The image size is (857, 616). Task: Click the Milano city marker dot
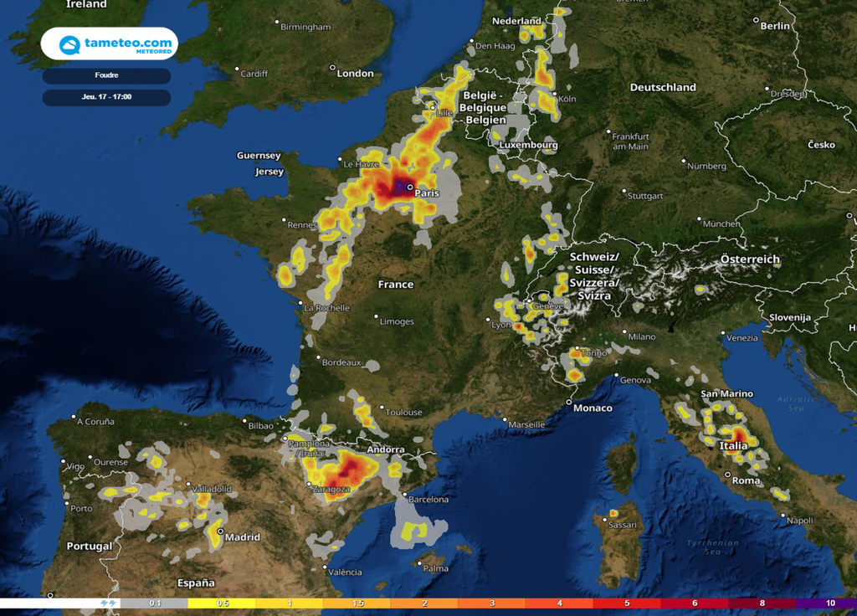[624, 331]
